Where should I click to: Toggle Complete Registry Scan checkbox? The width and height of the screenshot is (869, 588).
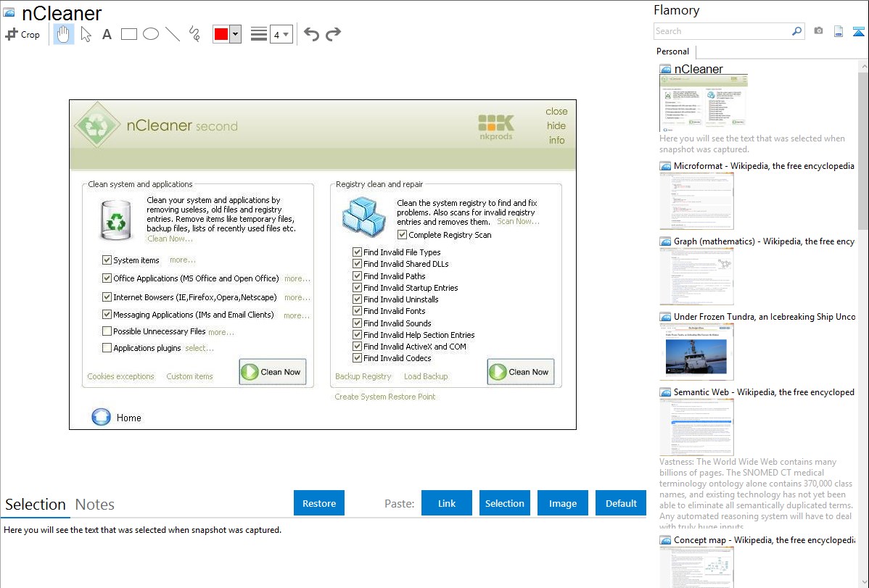click(x=402, y=235)
